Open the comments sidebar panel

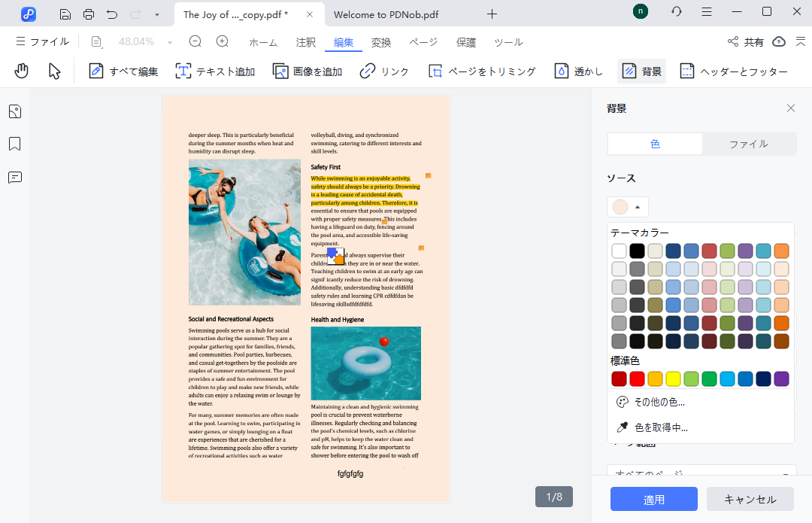[x=15, y=178]
